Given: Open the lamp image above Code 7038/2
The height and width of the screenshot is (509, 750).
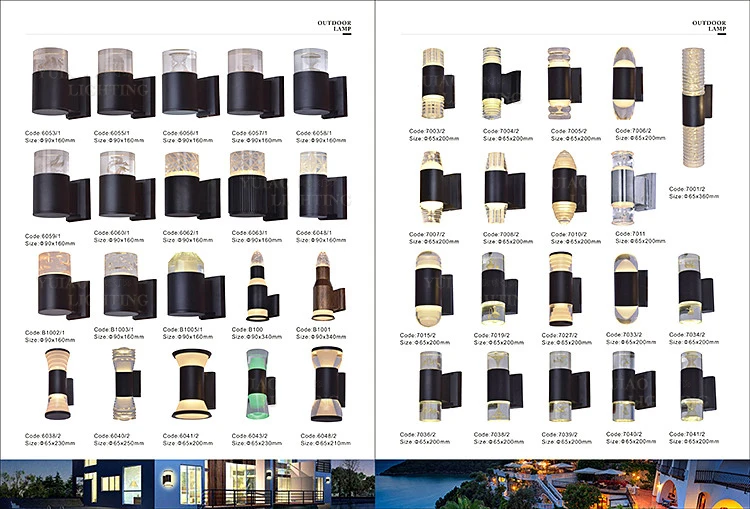Looking at the screenshot, I should tap(505, 387).
